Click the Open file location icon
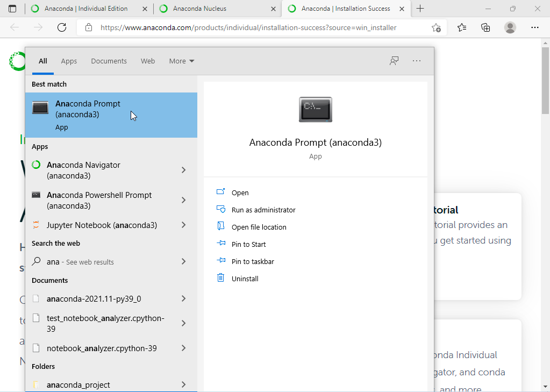The width and height of the screenshot is (550, 392). click(220, 226)
